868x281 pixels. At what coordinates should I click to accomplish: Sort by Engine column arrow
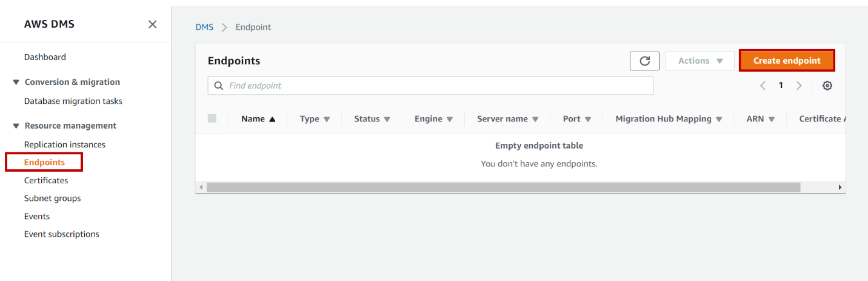(450, 119)
